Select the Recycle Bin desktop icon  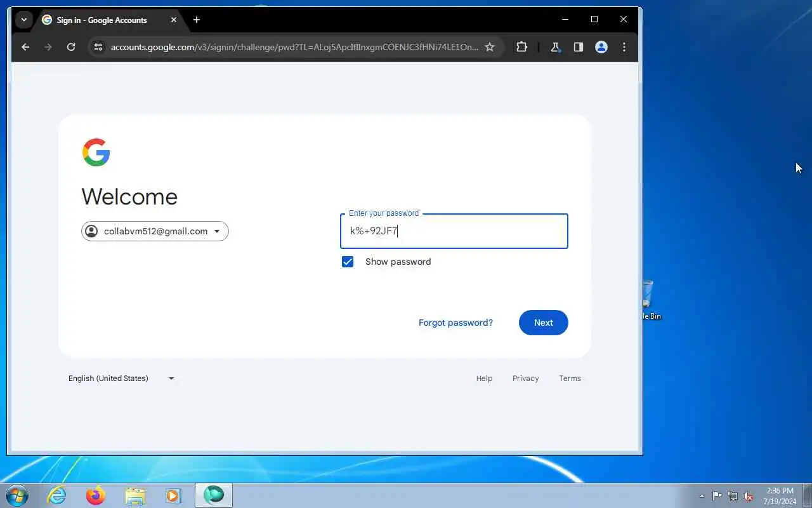pos(650,300)
